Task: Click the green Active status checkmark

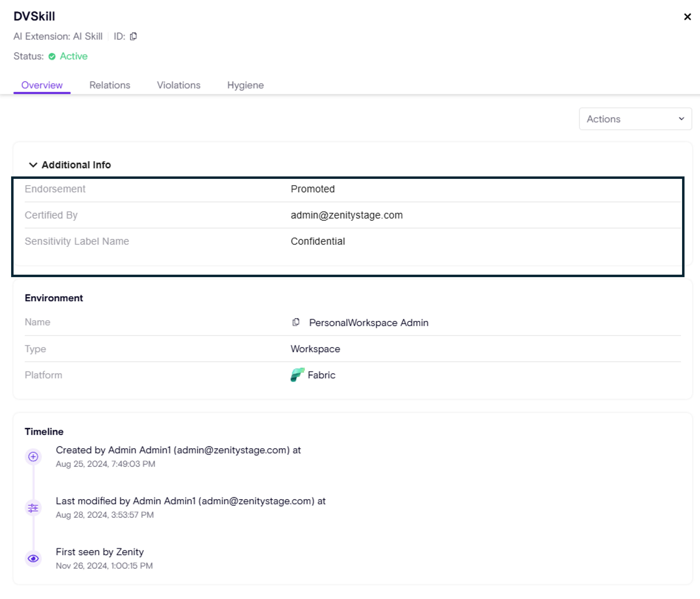Action: pyautogui.click(x=52, y=56)
